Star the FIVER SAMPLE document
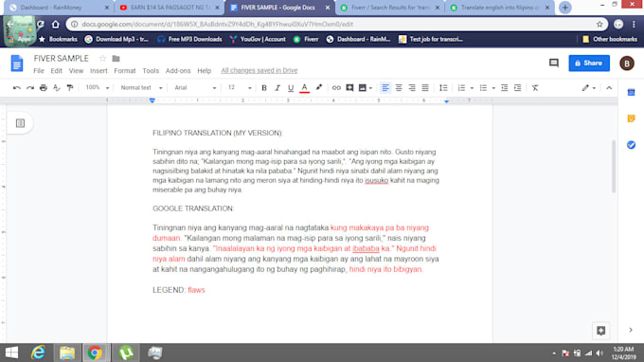The image size is (644, 362). pyautogui.click(x=102, y=59)
